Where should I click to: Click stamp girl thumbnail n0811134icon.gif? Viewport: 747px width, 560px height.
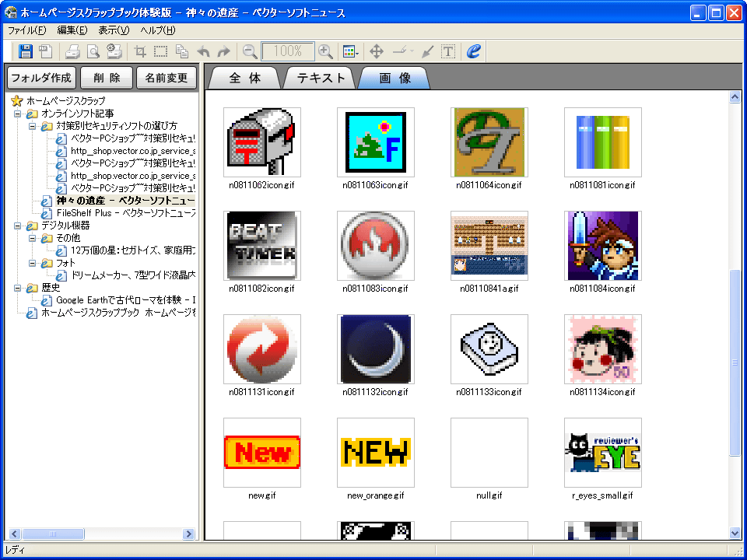(602, 349)
